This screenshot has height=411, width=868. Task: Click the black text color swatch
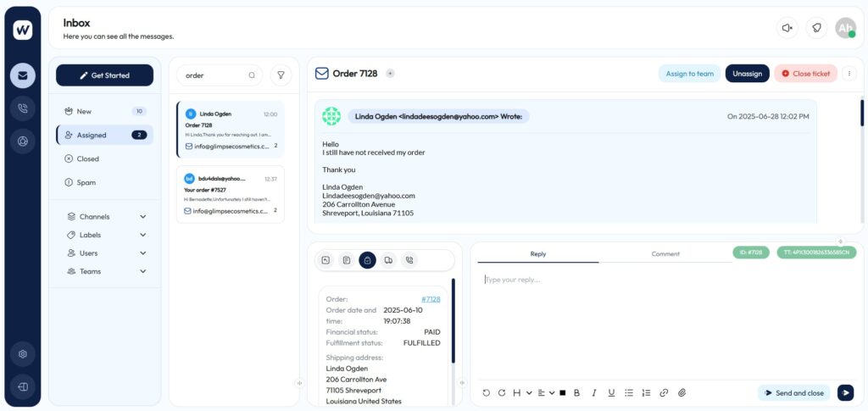click(560, 392)
